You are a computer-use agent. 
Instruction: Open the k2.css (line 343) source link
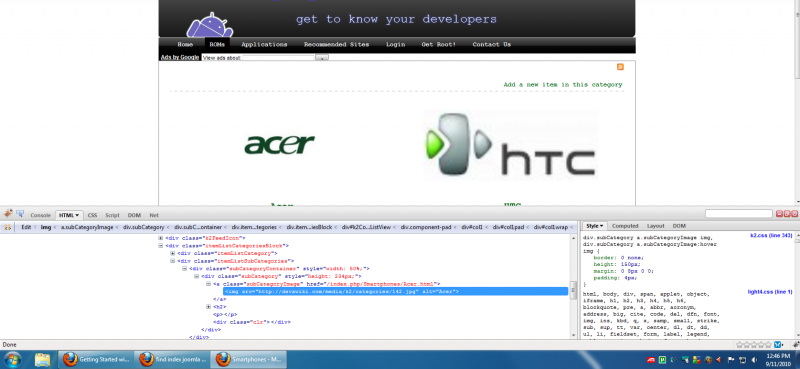click(x=771, y=235)
